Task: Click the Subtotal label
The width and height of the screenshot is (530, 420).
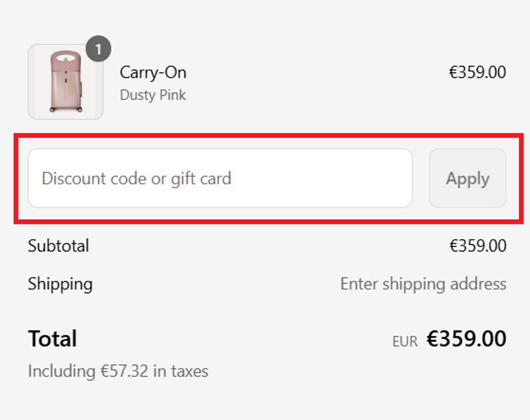Action: pos(58,246)
